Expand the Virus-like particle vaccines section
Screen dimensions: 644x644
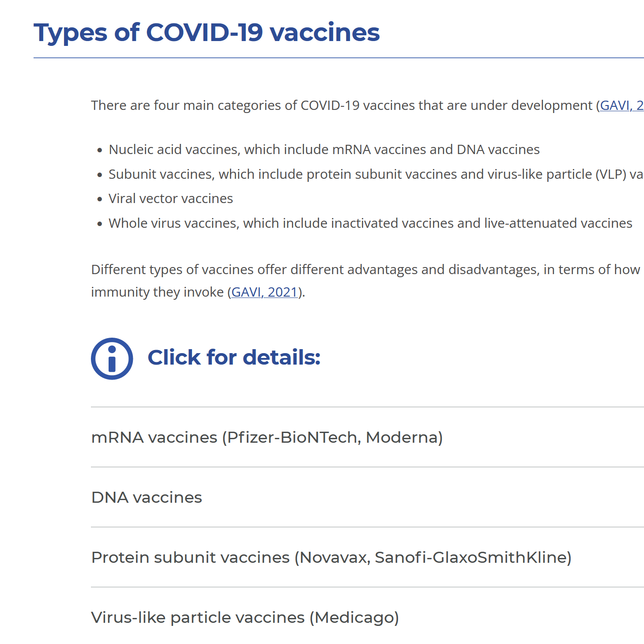pyautogui.click(x=367, y=617)
